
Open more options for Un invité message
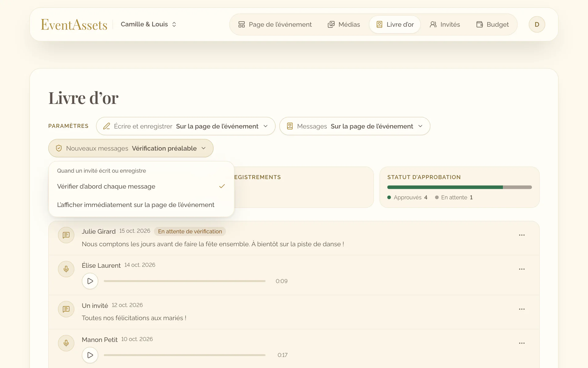522,309
